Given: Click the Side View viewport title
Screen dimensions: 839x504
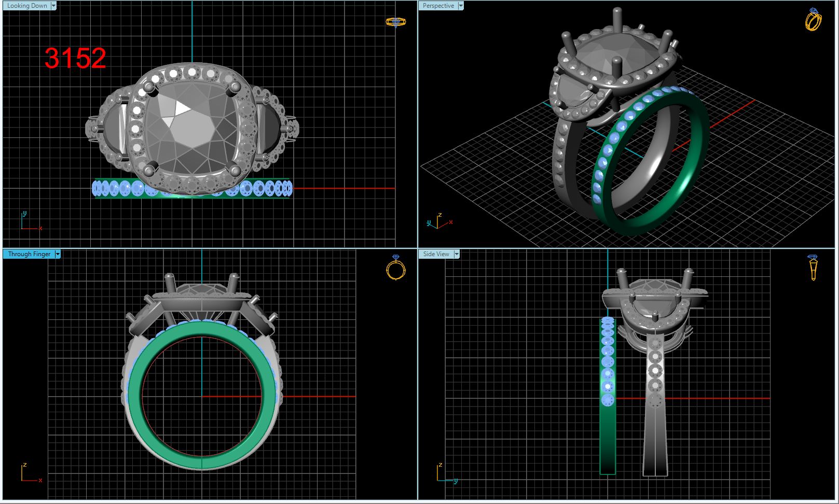Looking at the screenshot, I should point(436,254).
